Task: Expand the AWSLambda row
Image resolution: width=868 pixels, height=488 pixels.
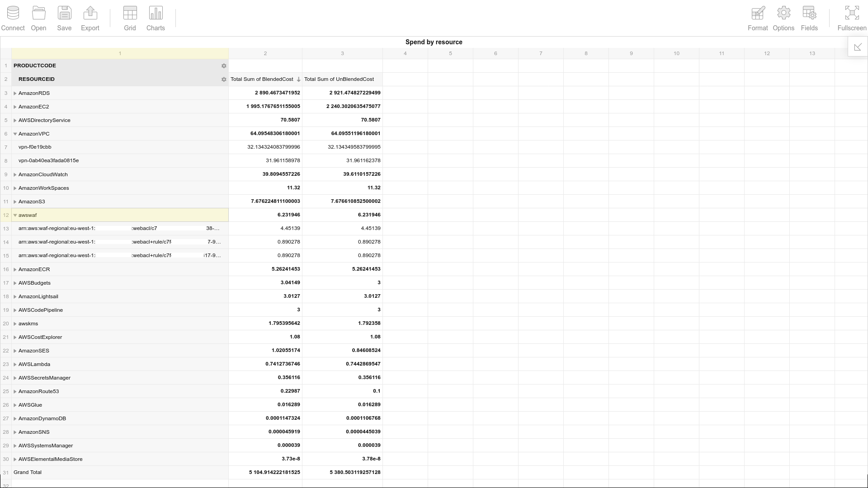Action: 15,364
